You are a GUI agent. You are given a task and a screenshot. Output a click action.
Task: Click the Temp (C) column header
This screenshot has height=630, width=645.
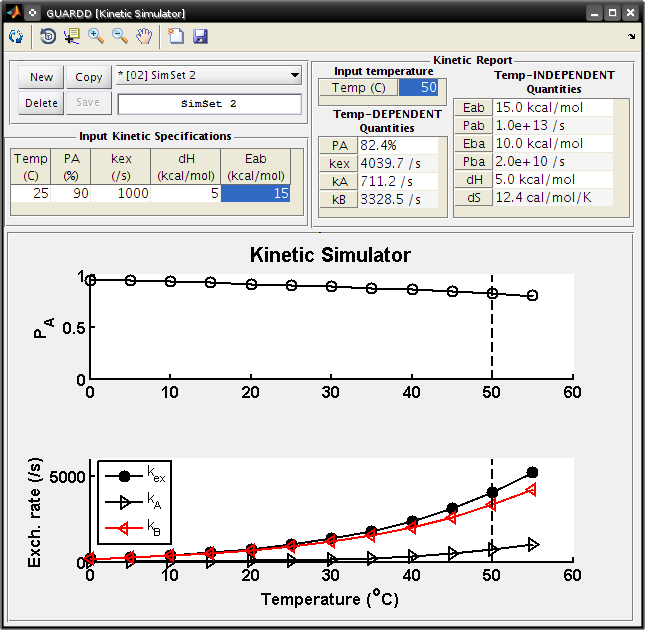(30, 167)
